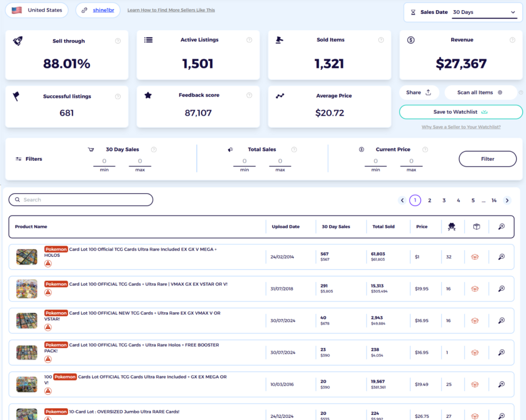Image resolution: width=526 pixels, height=420 pixels.
Task: Click warning icon on 31/07/2018 listing
Action: pos(48,292)
